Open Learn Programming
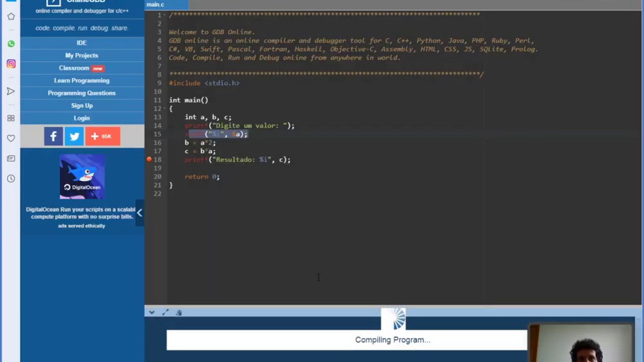The height and width of the screenshot is (362, 644). pos(82,80)
